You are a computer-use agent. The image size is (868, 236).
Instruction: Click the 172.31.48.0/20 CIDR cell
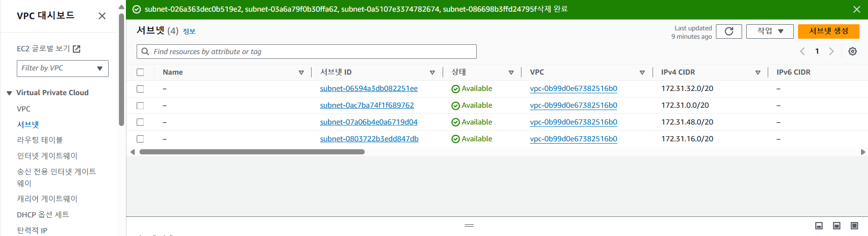(687, 122)
